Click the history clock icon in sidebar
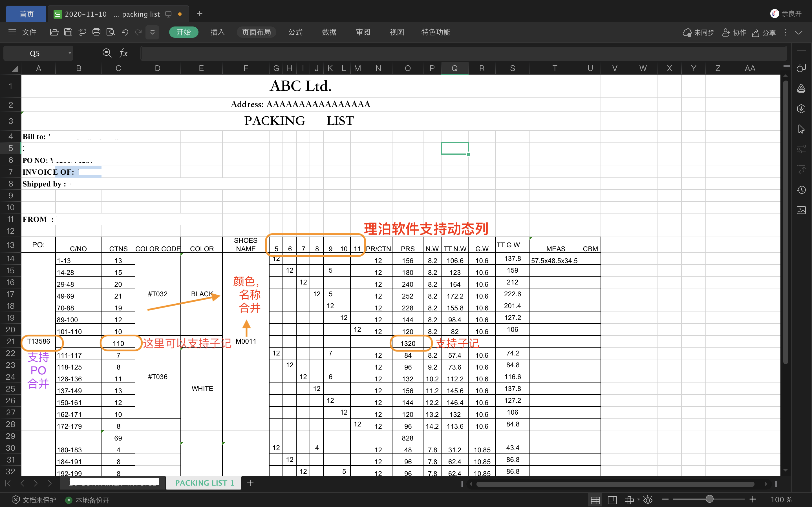 (x=801, y=190)
